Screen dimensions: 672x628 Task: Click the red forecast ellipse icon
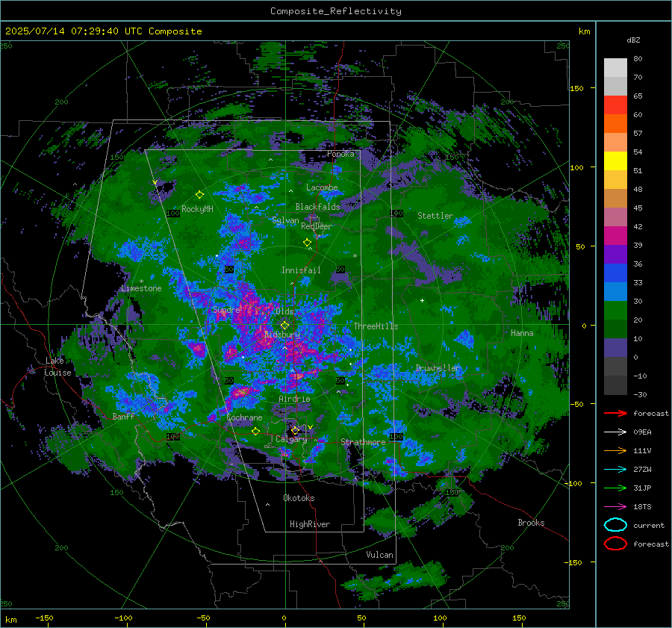pyautogui.click(x=615, y=544)
